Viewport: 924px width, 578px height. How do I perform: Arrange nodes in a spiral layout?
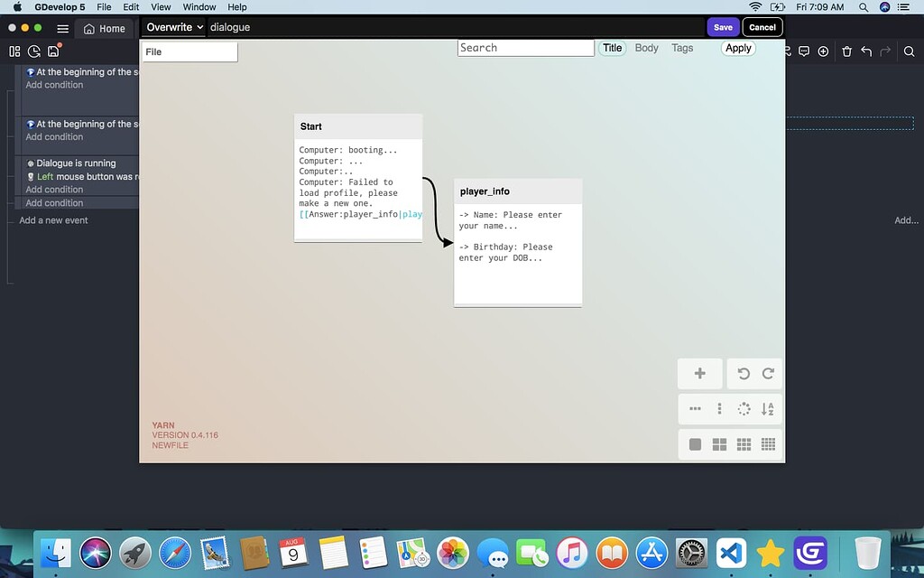[x=744, y=409]
